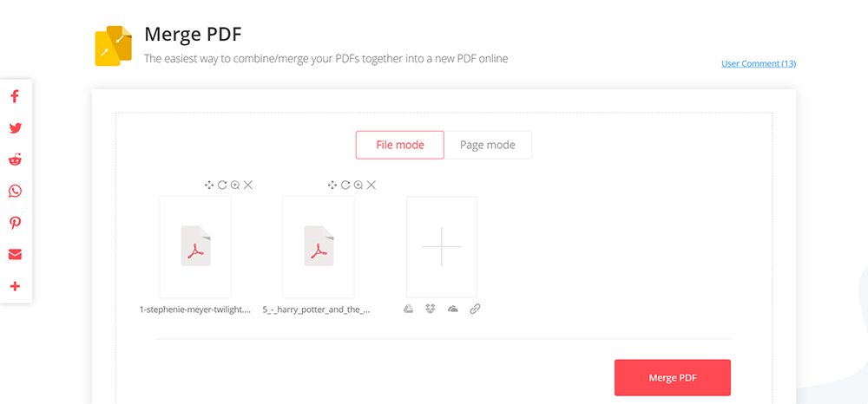Share on Reddit from the sidebar

point(15,160)
